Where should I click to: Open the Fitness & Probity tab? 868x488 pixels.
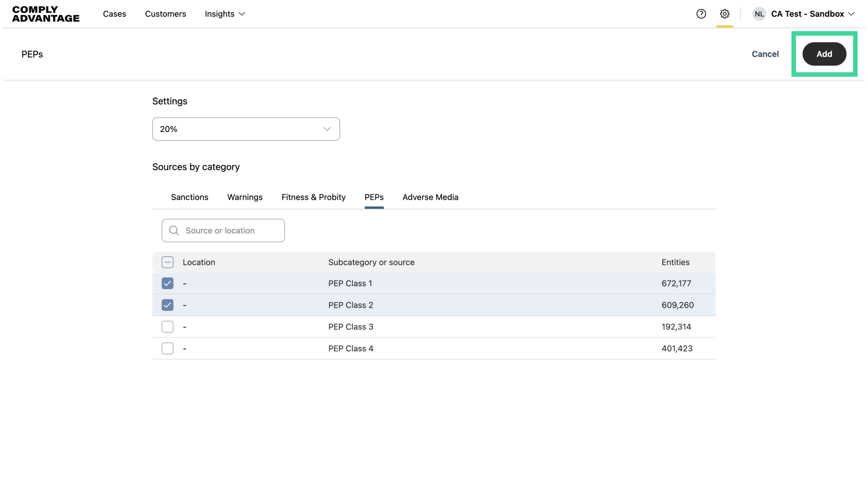[313, 197]
